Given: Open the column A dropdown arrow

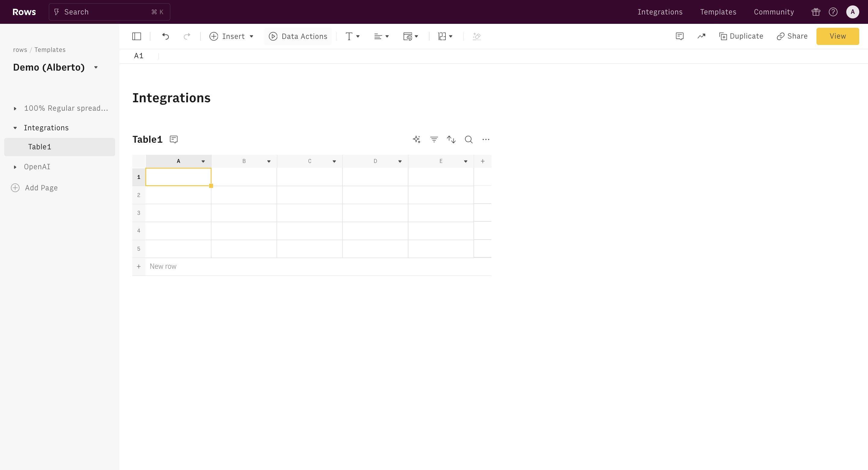Looking at the screenshot, I should pyautogui.click(x=203, y=161).
